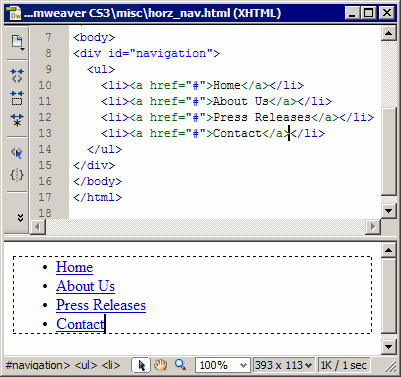Select #navigation in tag selector
The image size is (401, 377).
[38, 365]
